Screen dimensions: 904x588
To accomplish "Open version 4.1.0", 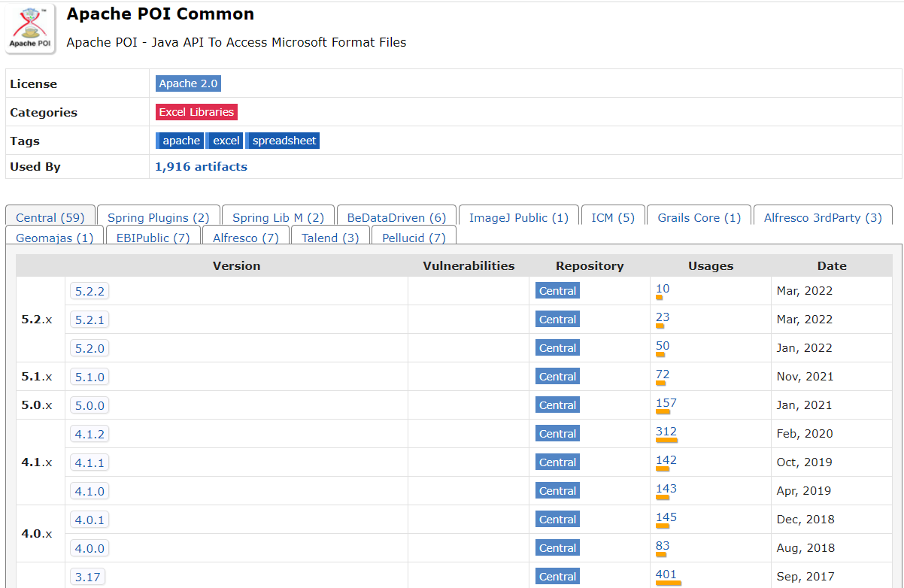I will (x=89, y=491).
